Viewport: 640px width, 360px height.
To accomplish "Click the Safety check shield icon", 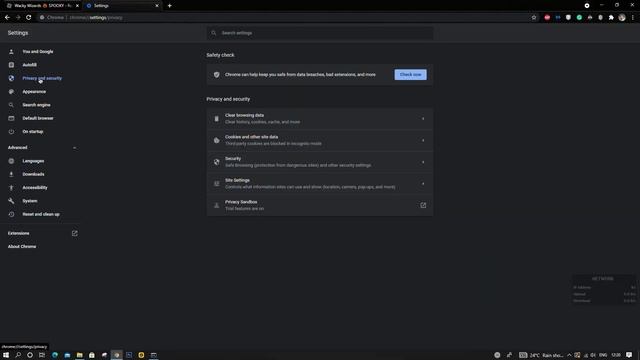I will click(x=217, y=75).
